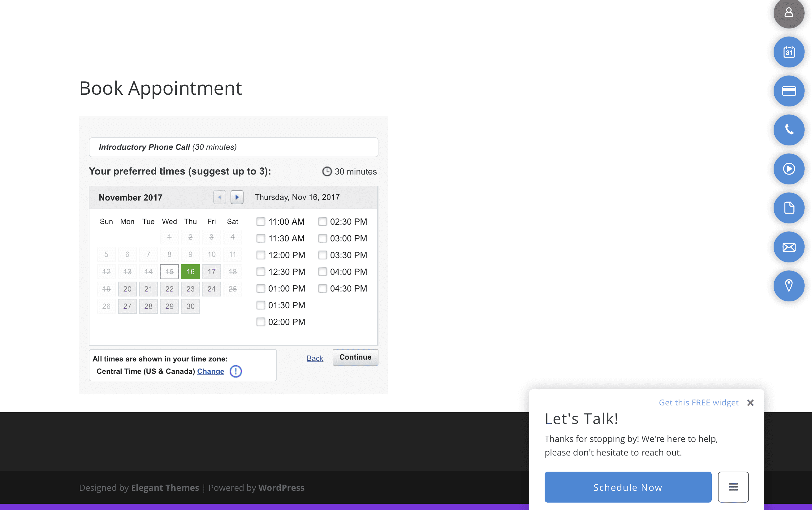
Task: Go to previous month arrow
Action: pos(219,197)
